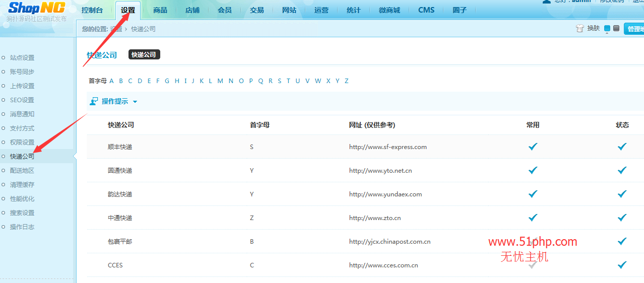The width and height of the screenshot is (644, 283).
Task: Open the CMS navigation tab
Action: point(426,10)
